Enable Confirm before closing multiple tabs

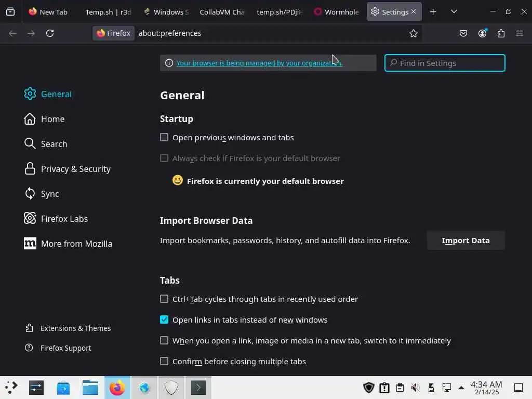click(x=164, y=361)
